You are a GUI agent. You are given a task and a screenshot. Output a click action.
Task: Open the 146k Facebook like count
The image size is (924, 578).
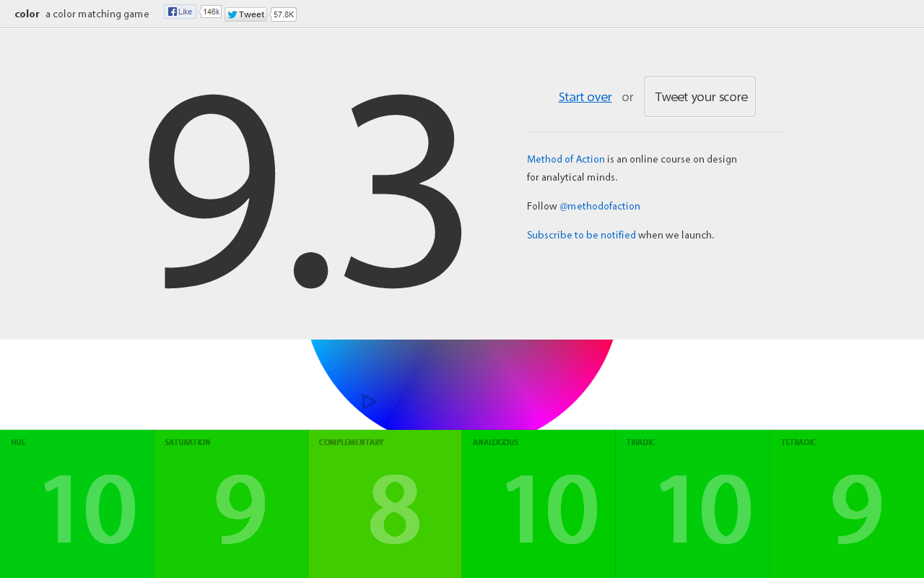coord(211,12)
